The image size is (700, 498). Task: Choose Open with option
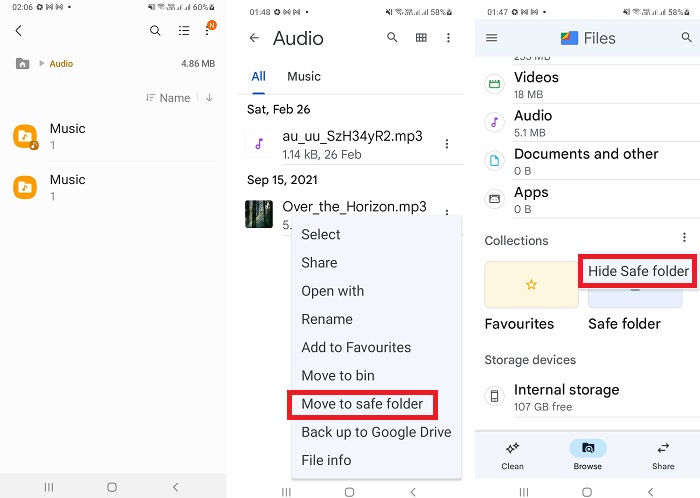point(333,291)
